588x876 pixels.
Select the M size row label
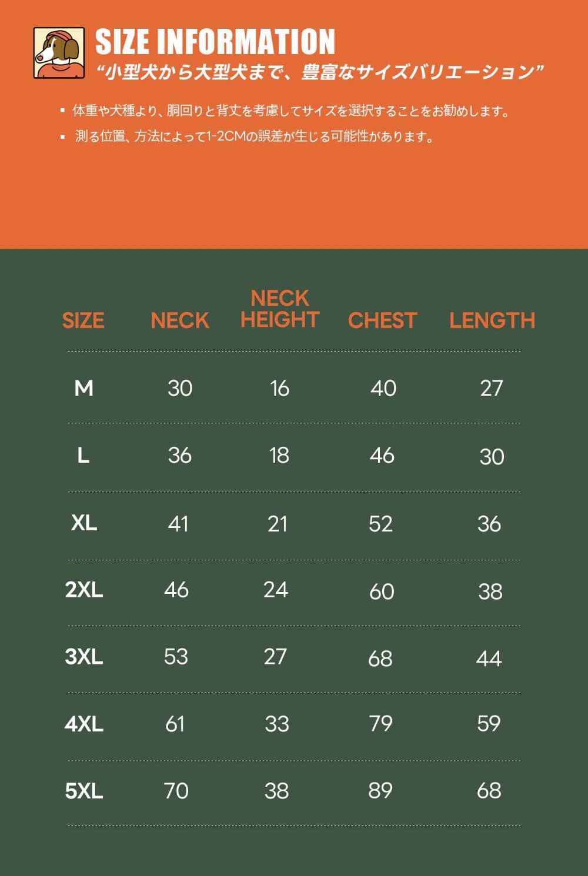tap(83, 388)
